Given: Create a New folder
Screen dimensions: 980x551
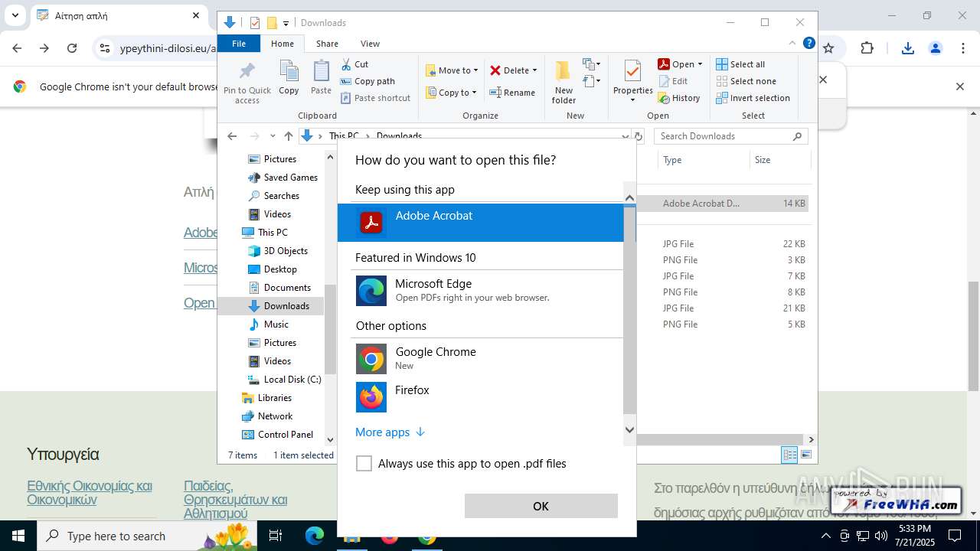Looking at the screenshot, I should point(563,82).
